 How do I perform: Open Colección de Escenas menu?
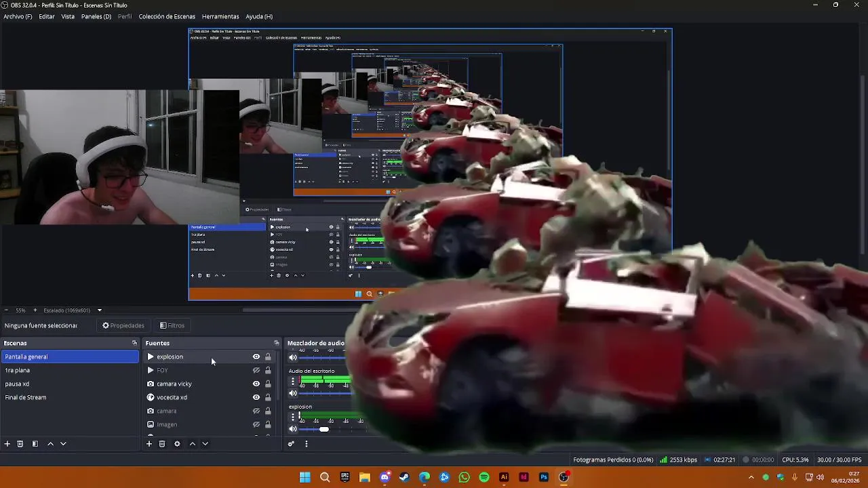click(x=167, y=16)
